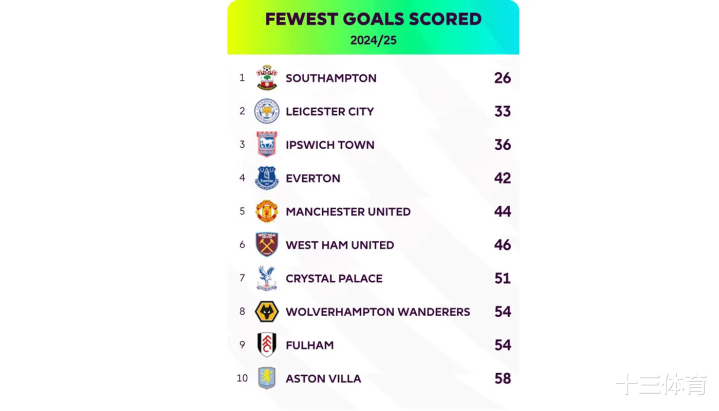The image size is (719, 411).
Task: Click the MANCHESTER UNITED team name
Action: pyautogui.click(x=348, y=211)
